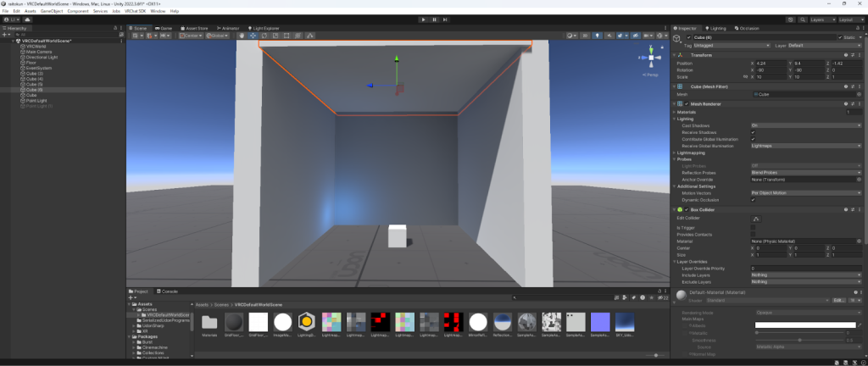
Task: Click the white Albedo color swatch
Action: pyautogui.click(x=805, y=324)
